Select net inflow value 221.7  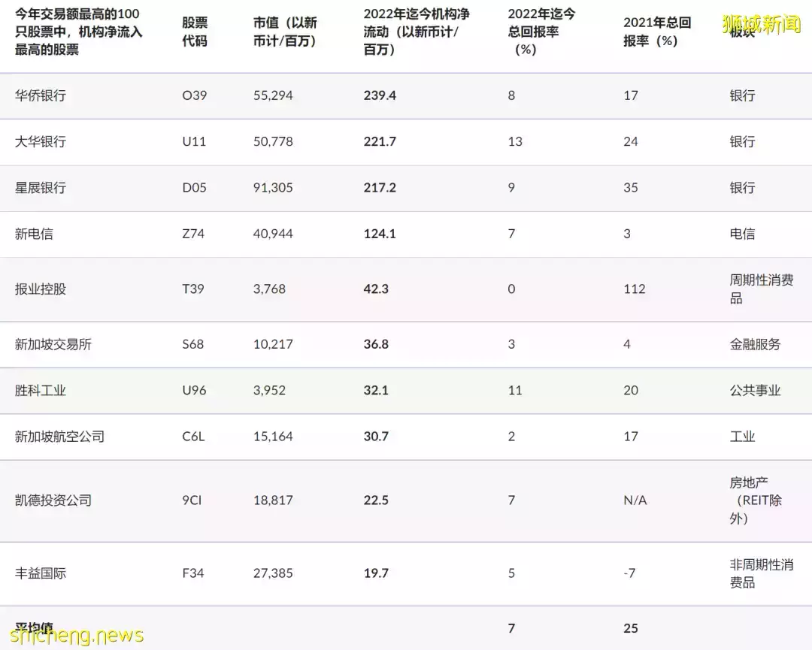380,142
